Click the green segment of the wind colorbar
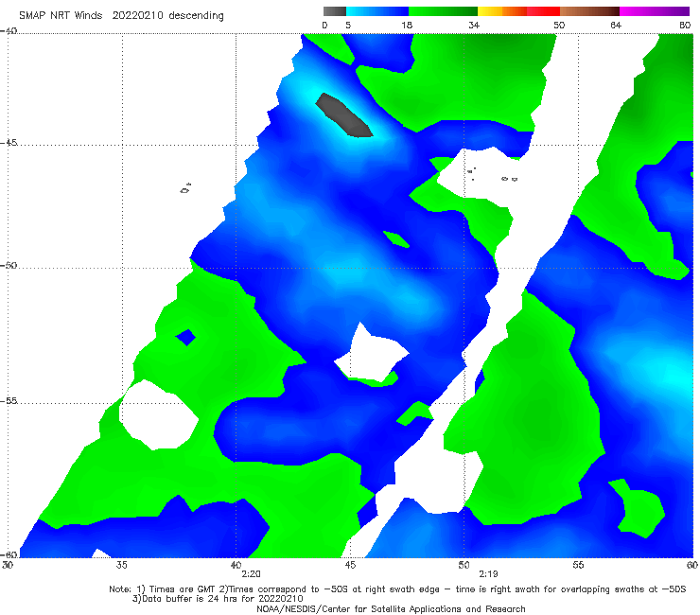 point(443,11)
